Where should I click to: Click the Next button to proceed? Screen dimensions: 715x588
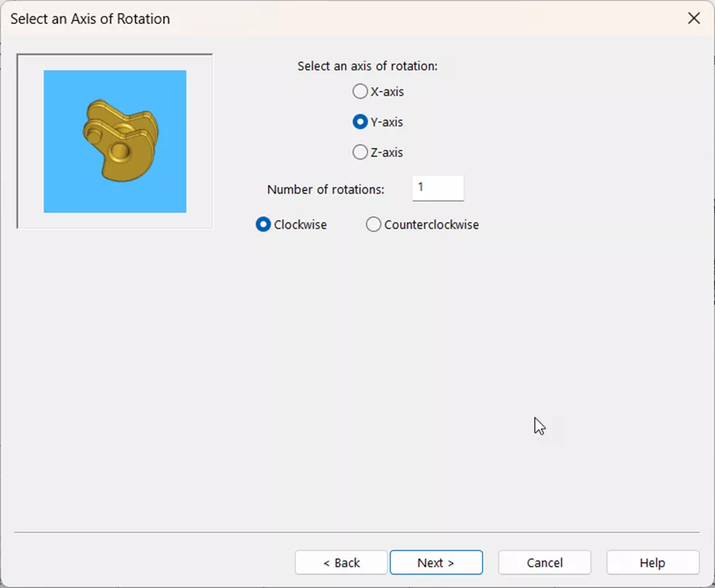click(436, 562)
